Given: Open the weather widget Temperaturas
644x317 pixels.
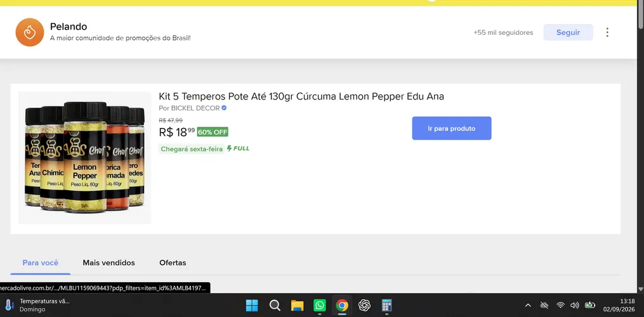Looking at the screenshot, I should tap(38, 305).
